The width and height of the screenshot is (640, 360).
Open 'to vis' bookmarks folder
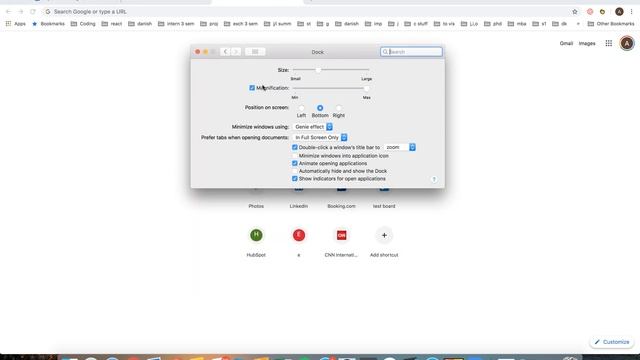pos(444,24)
